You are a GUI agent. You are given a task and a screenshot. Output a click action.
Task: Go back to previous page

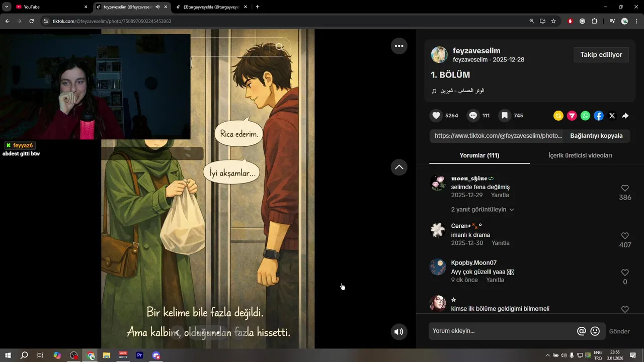pyautogui.click(x=7, y=21)
